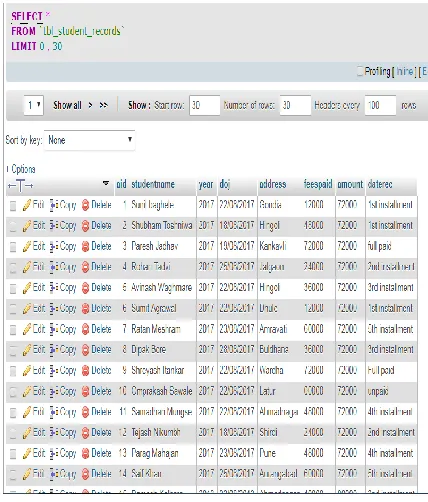Screen dimensions: 428x502
Task: Sort by the daterec column header
Action: click(x=380, y=184)
